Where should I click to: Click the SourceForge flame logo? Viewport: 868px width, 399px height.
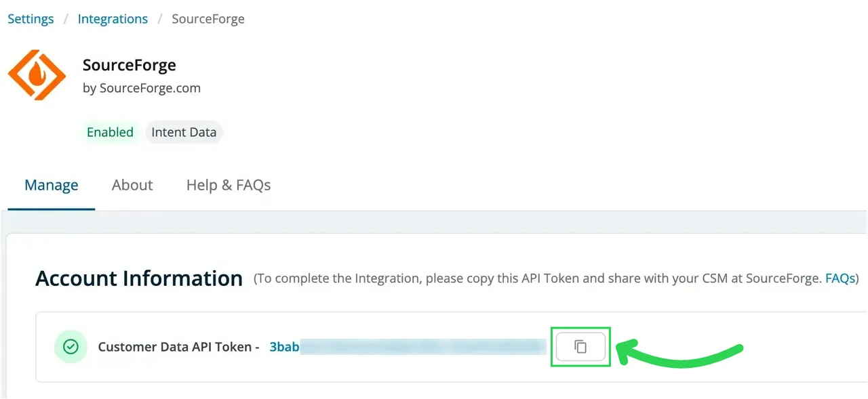coord(37,75)
